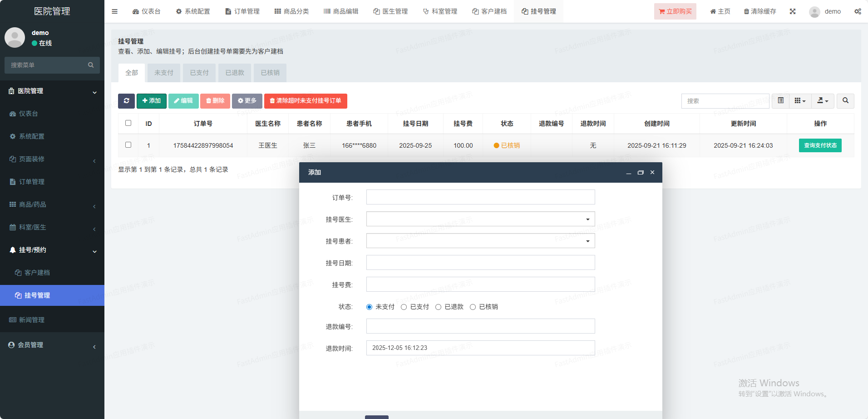Click the search magnifier button beside export
868x419 pixels.
tap(845, 101)
